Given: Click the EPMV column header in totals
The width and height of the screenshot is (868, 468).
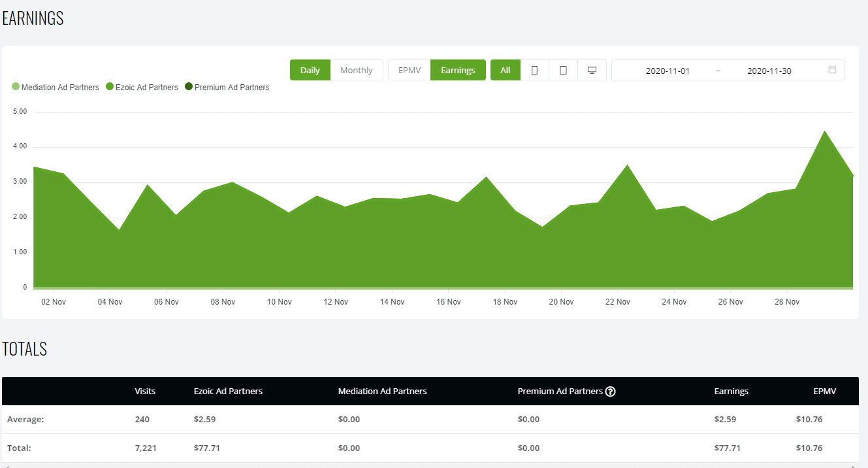Looking at the screenshot, I should pos(825,392).
